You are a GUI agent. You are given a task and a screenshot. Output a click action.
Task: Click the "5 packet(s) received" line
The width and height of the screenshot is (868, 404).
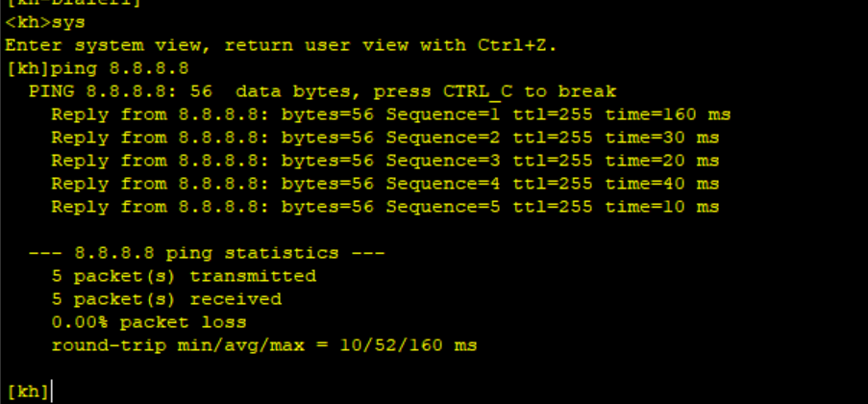(x=166, y=299)
